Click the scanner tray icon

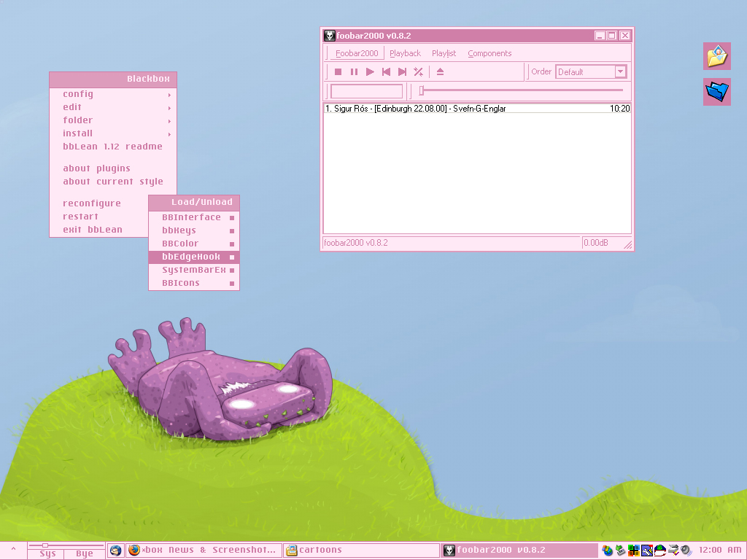pos(673,551)
